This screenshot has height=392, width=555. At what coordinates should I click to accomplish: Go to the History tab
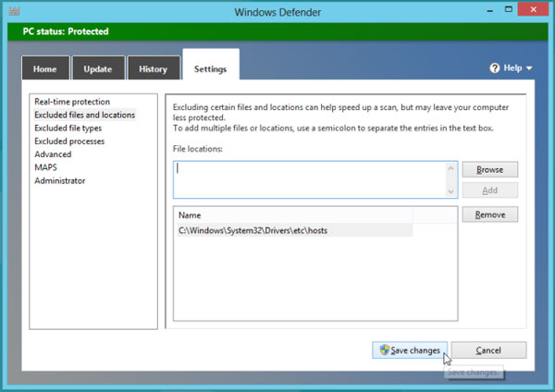click(x=153, y=69)
